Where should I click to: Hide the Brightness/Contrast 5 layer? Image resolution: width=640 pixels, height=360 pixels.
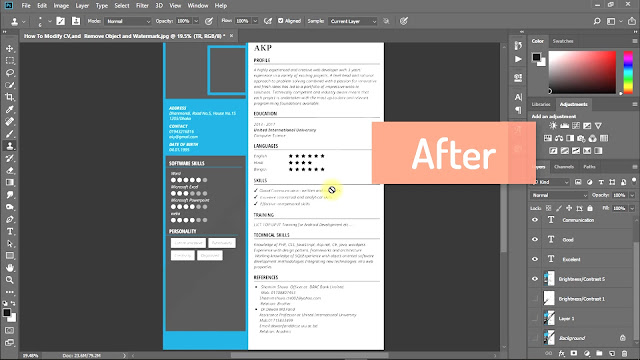(535, 279)
